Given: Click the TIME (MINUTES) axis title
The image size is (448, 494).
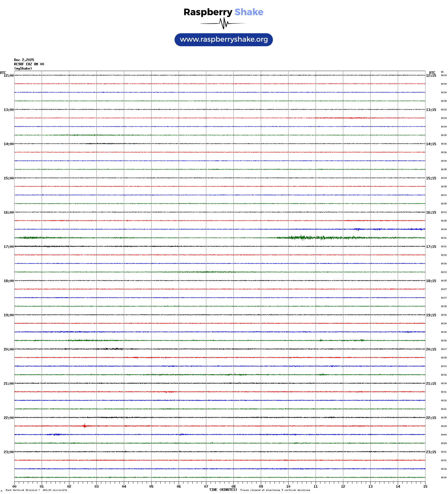Looking at the screenshot, I should (223, 490).
